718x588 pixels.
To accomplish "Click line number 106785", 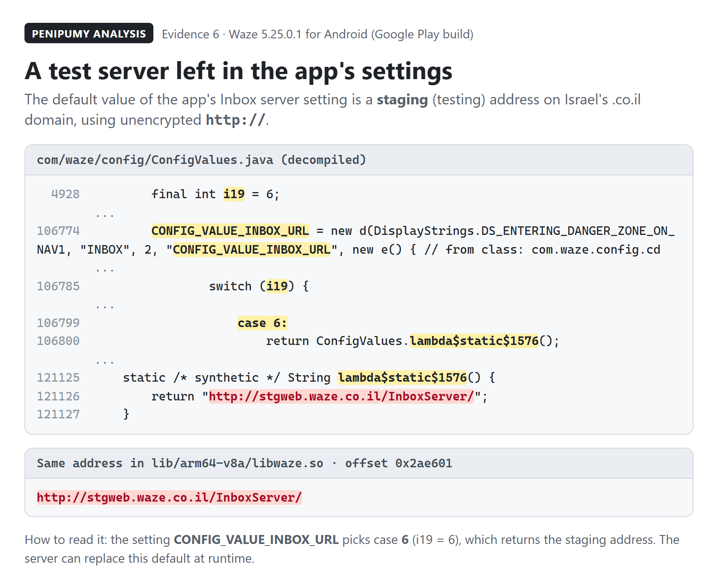I will [x=58, y=286].
